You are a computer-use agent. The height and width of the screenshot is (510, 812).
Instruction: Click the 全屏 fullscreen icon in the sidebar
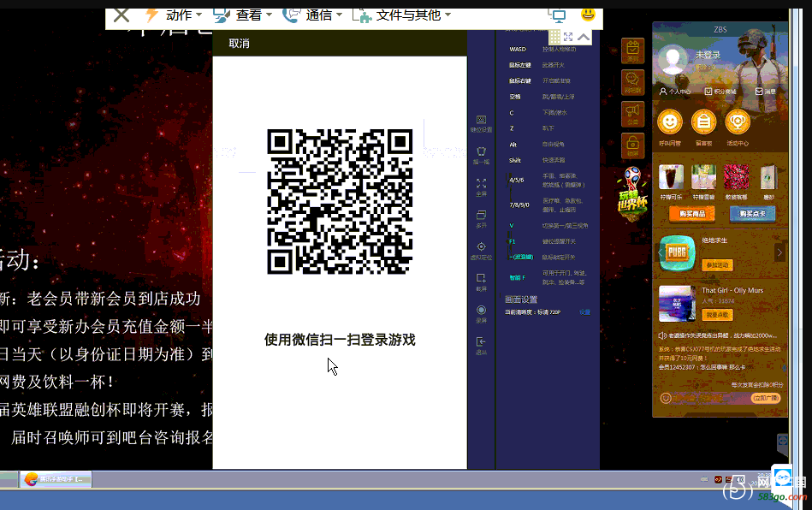(x=481, y=187)
